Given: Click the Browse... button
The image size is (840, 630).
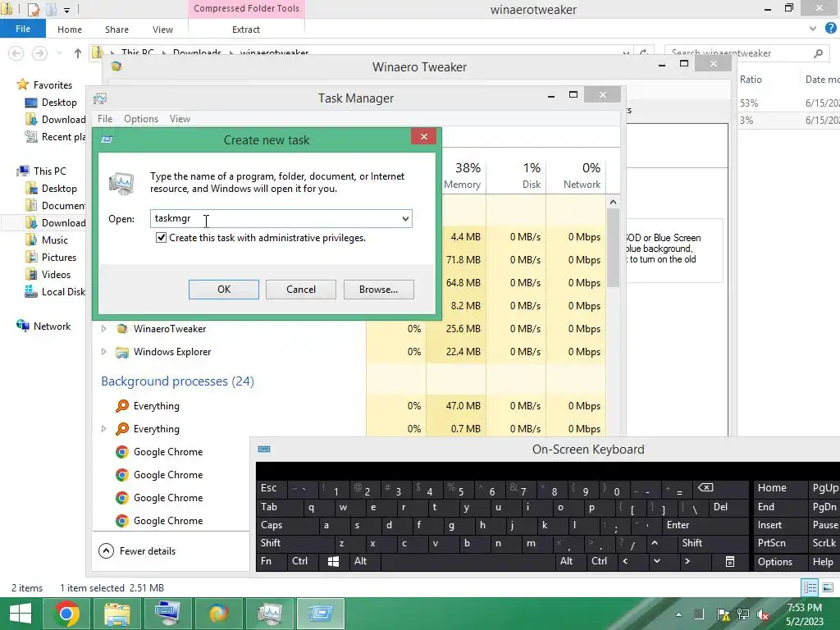Looking at the screenshot, I should 378,290.
